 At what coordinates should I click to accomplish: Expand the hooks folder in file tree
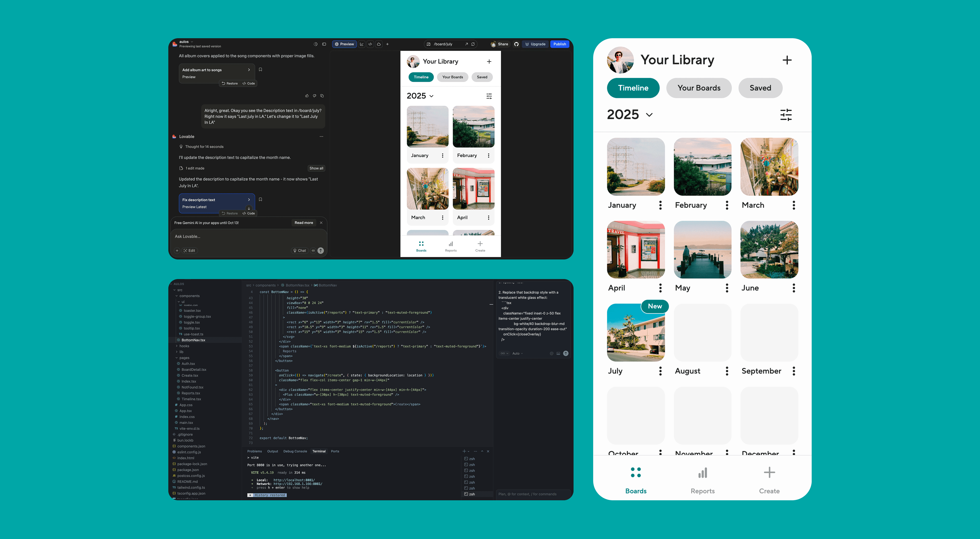tap(184, 346)
